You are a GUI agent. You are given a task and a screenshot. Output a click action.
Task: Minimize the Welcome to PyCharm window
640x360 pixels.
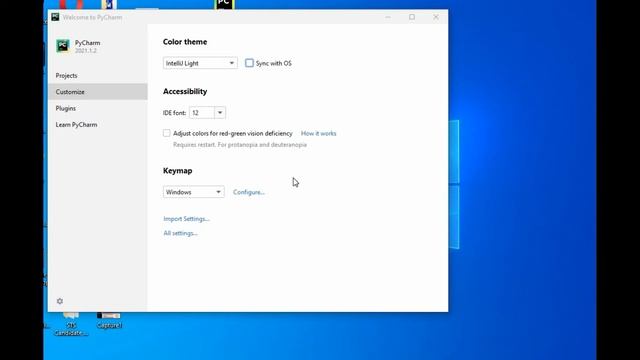(388, 17)
